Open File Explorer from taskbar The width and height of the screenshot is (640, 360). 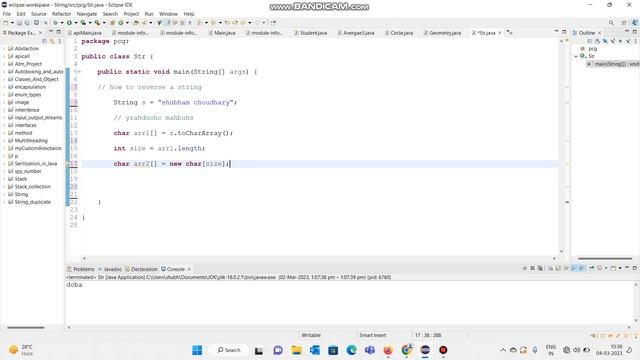[296, 350]
